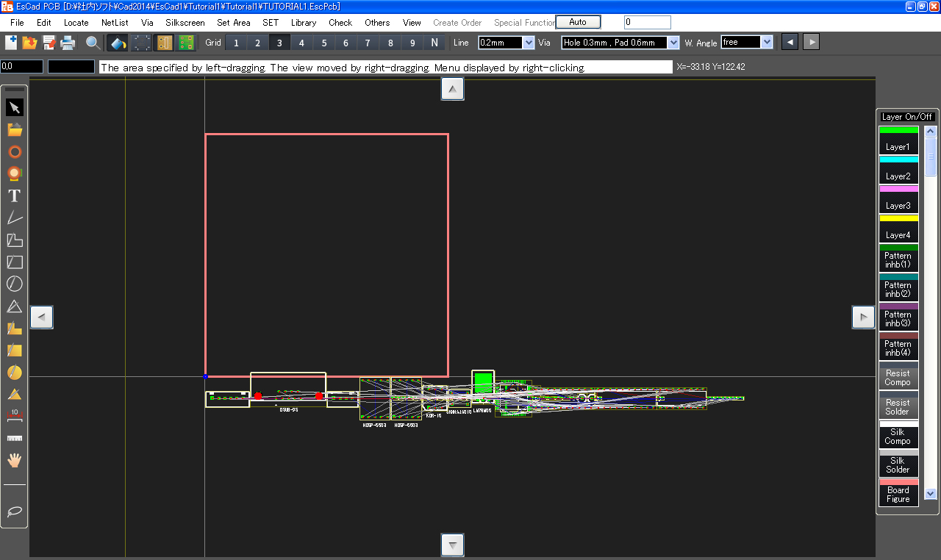
Task: Toggle Resist Compo layer
Action: [x=898, y=375]
